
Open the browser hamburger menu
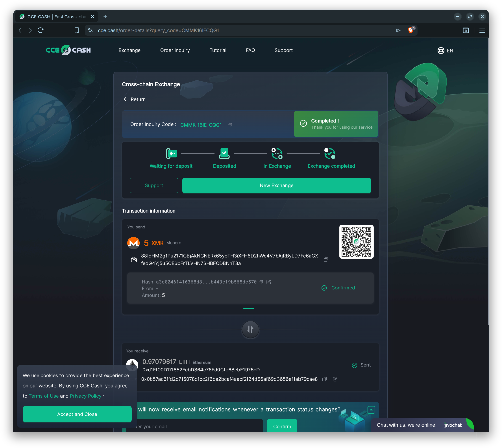[x=482, y=30]
